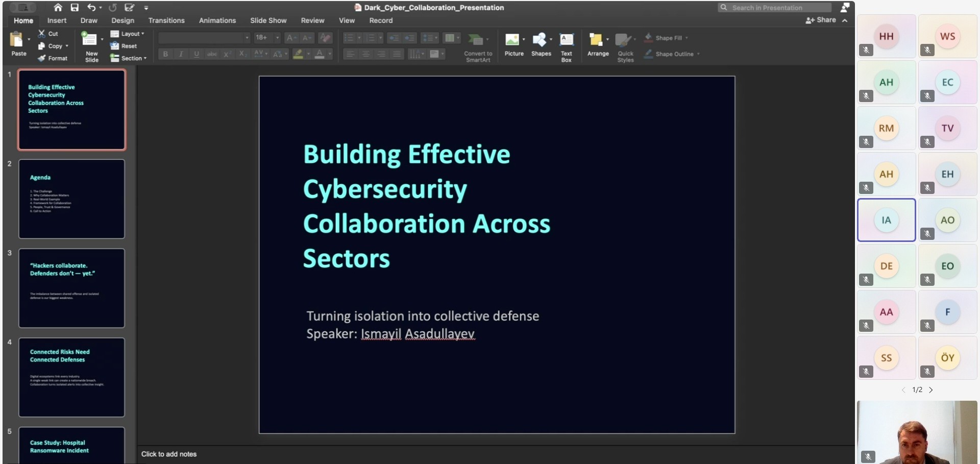The height and width of the screenshot is (464, 980).
Task: Toggle Bold formatting
Action: click(165, 54)
